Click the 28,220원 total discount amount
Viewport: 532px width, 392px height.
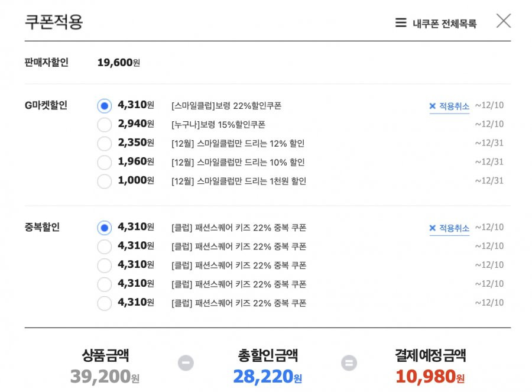pos(267,377)
